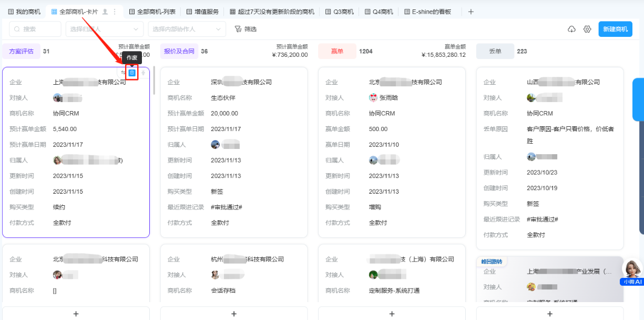Switch to the Q4商机 tab

pos(379,12)
